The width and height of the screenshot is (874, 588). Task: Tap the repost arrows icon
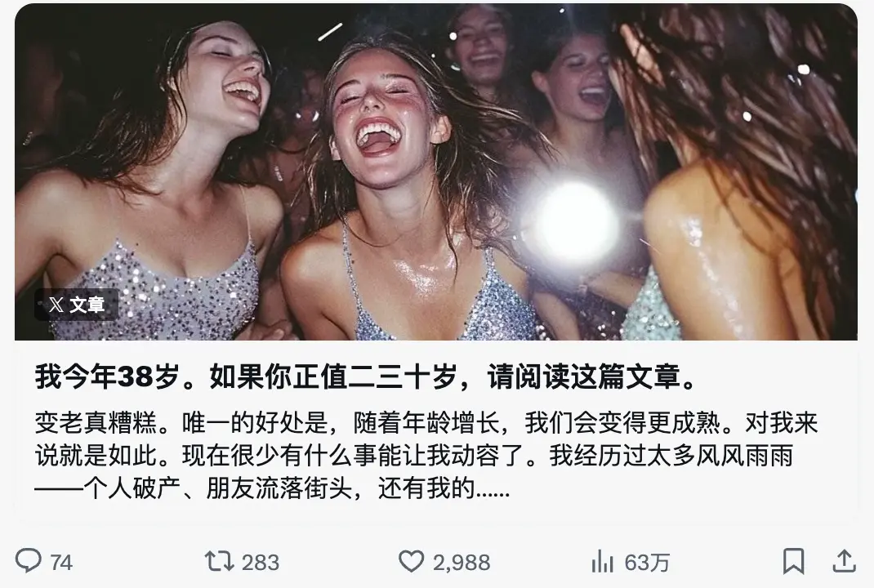219,561
